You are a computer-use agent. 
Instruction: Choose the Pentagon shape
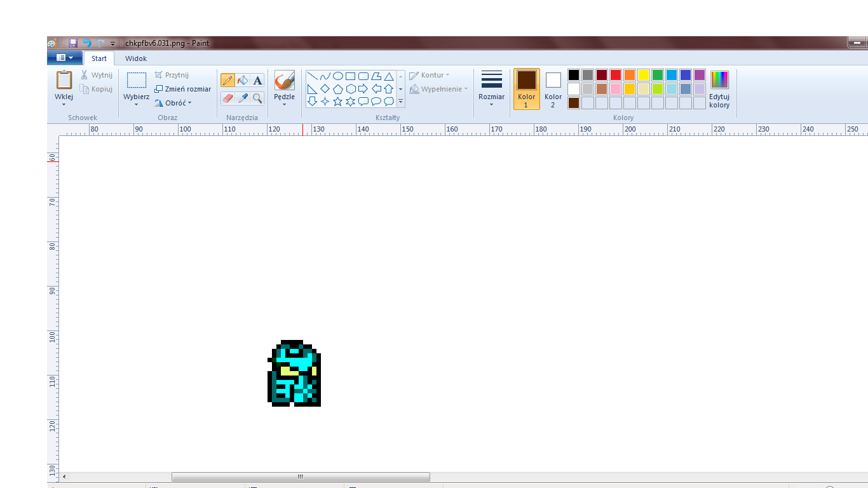pos(338,89)
